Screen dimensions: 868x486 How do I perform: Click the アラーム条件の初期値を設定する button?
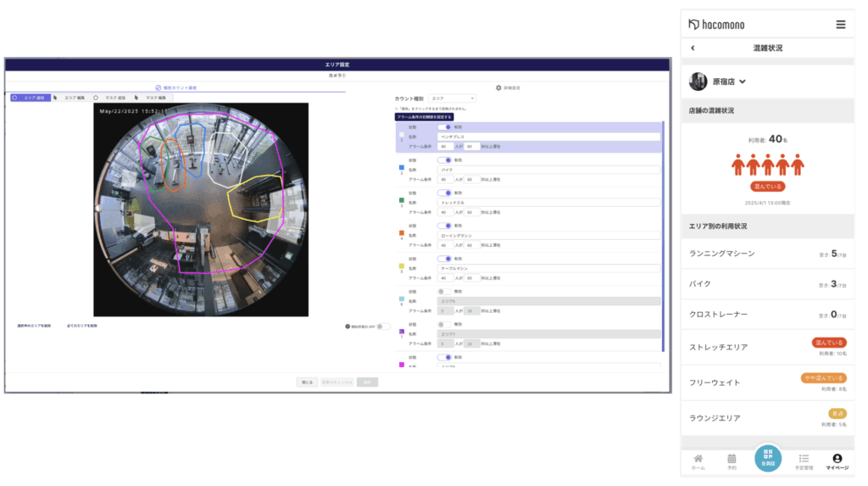click(x=424, y=117)
